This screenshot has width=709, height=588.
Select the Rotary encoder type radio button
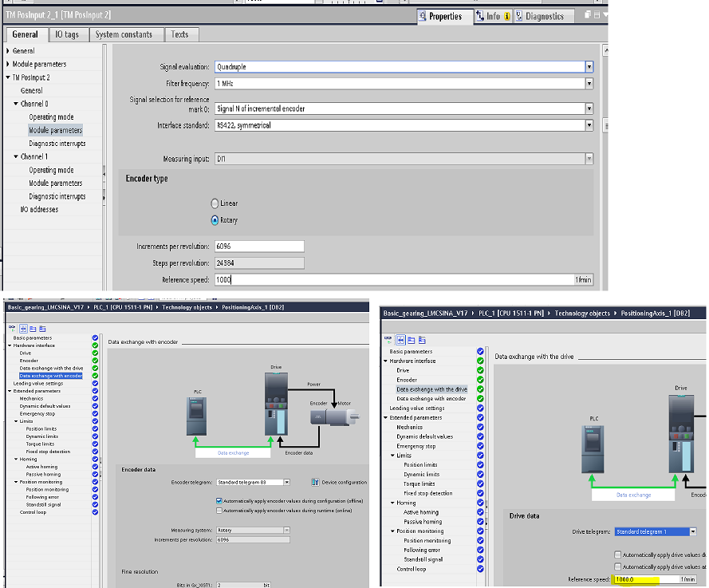coord(215,220)
